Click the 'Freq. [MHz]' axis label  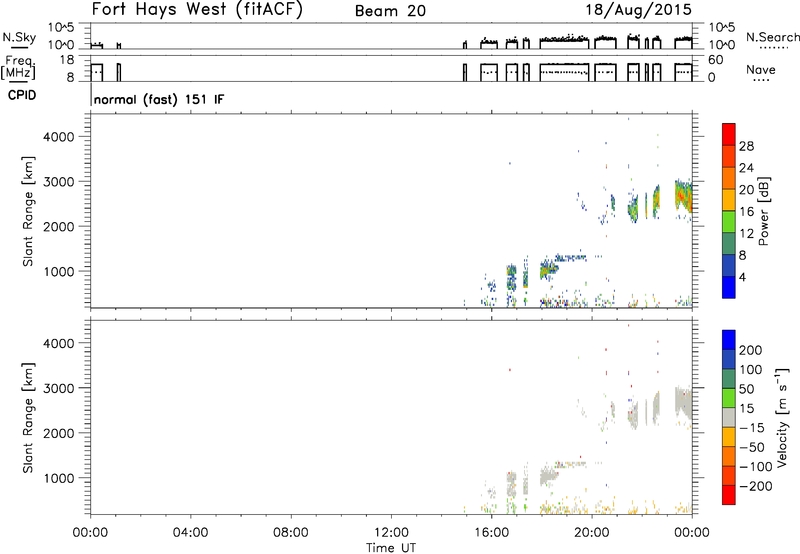click(x=18, y=67)
